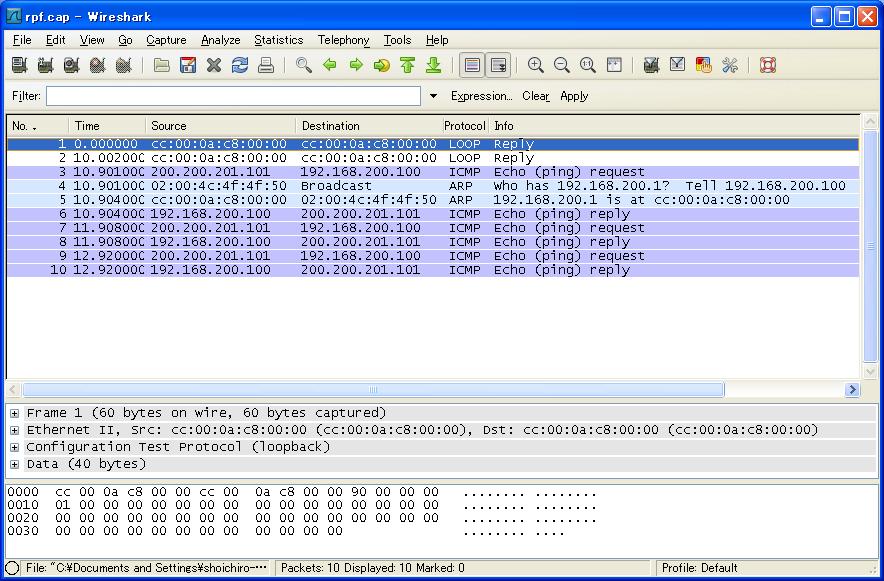The height and width of the screenshot is (581, 884).
Task: Click the 'Profile: Default' status entry
Action: click(x=700, y=568)
